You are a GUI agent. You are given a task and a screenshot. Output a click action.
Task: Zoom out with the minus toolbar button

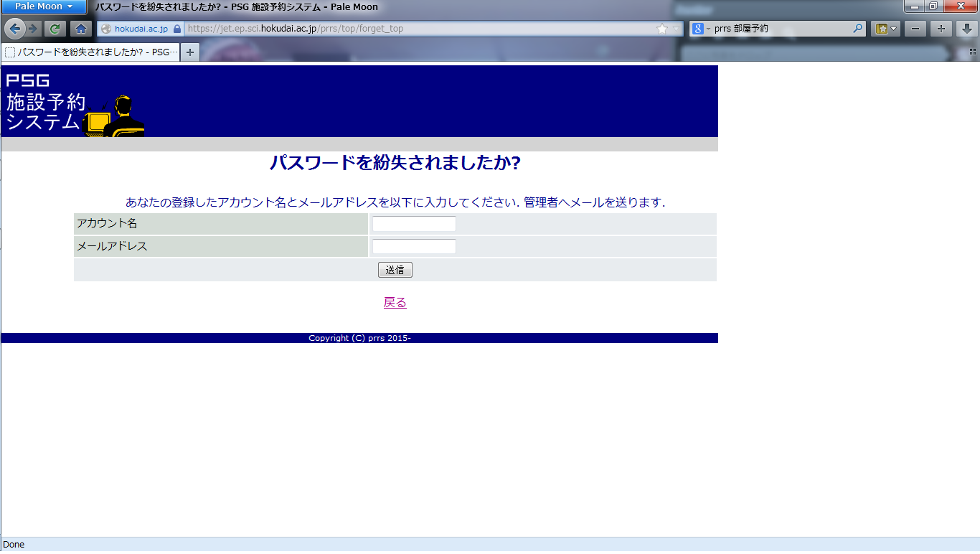tap(915, 29)
